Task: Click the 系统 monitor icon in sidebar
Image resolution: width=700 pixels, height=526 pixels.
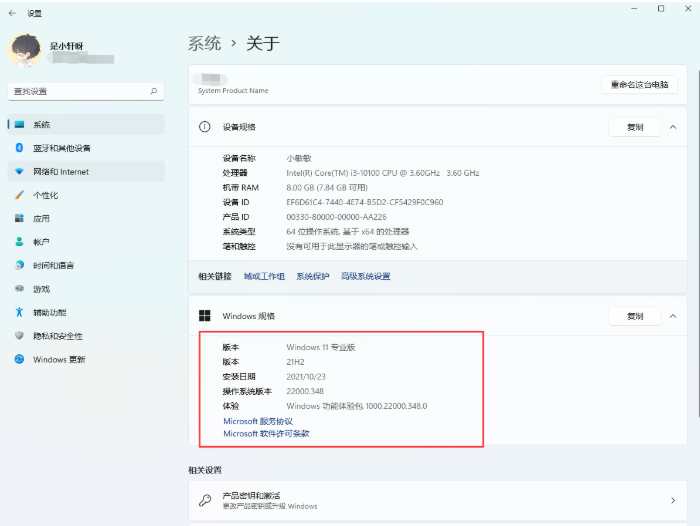Action: click(19, 124)
